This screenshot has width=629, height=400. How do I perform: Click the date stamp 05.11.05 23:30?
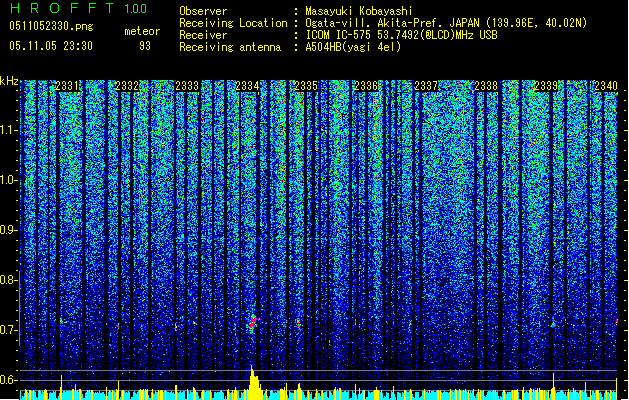click(51, 46)
